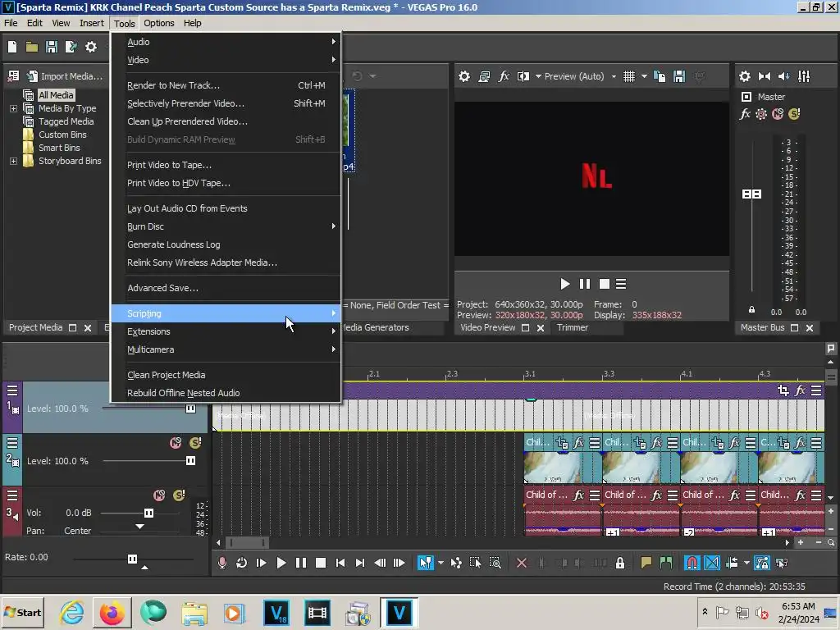
Task: Toggle Automatic Crossfades button
Action: click(x=712, y=563)
